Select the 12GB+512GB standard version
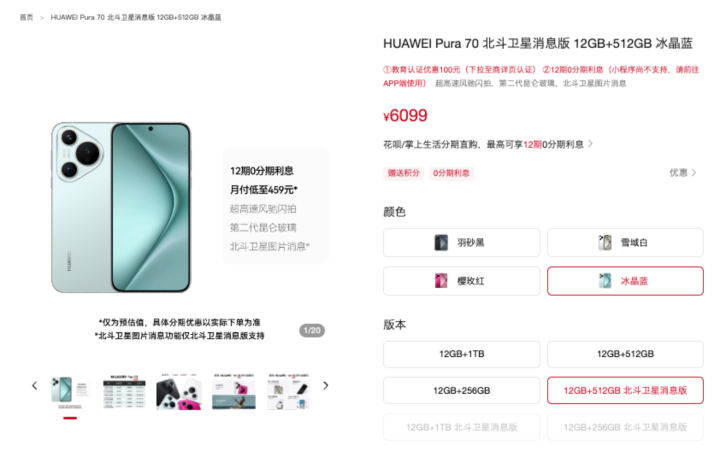The width and height of the screenshot is (720, 451). [625, 354]
